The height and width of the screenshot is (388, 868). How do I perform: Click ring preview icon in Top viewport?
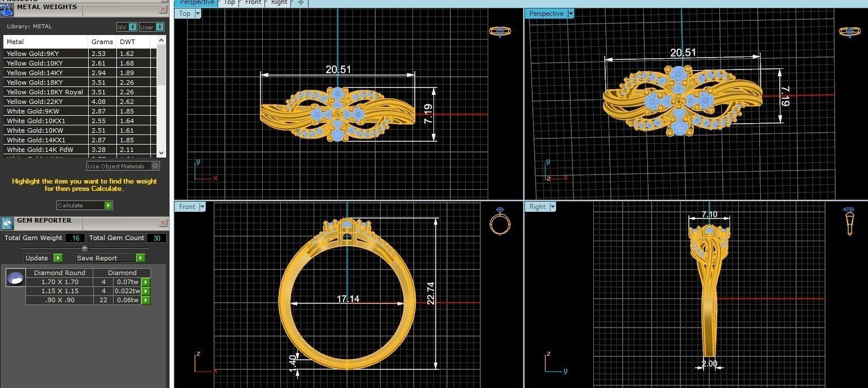tap(500, 32)
